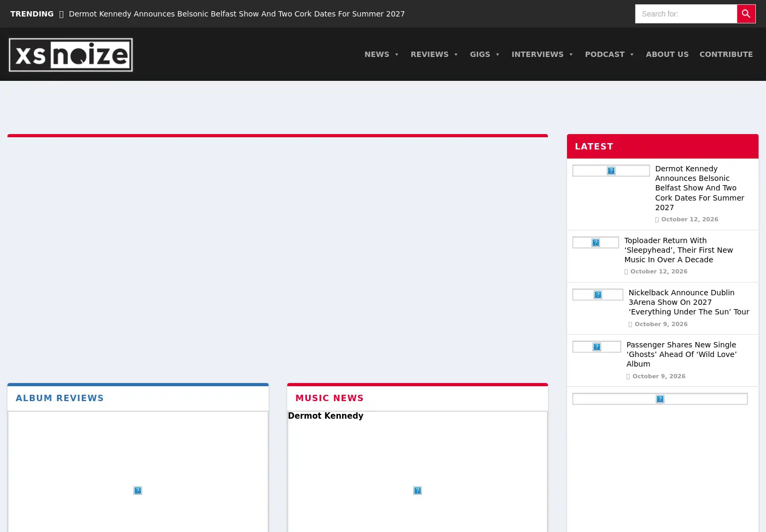Open Toploader article thumbnail in Latest
This screenshot has height=532, width=766.
tap(596, 243)
